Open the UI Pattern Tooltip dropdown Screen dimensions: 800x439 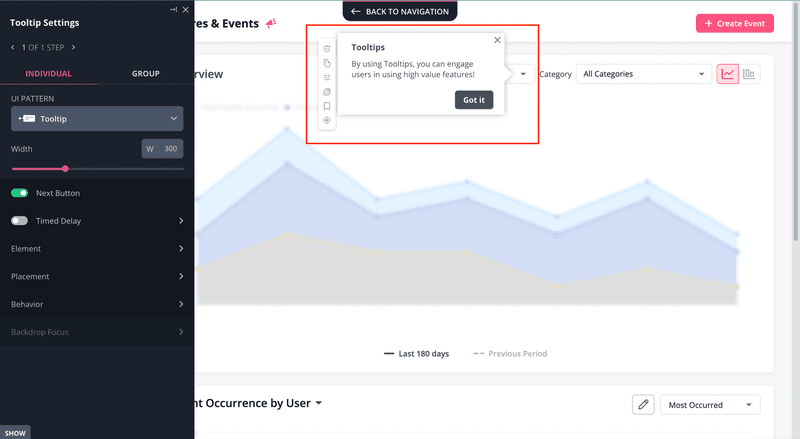click(97, 119)
